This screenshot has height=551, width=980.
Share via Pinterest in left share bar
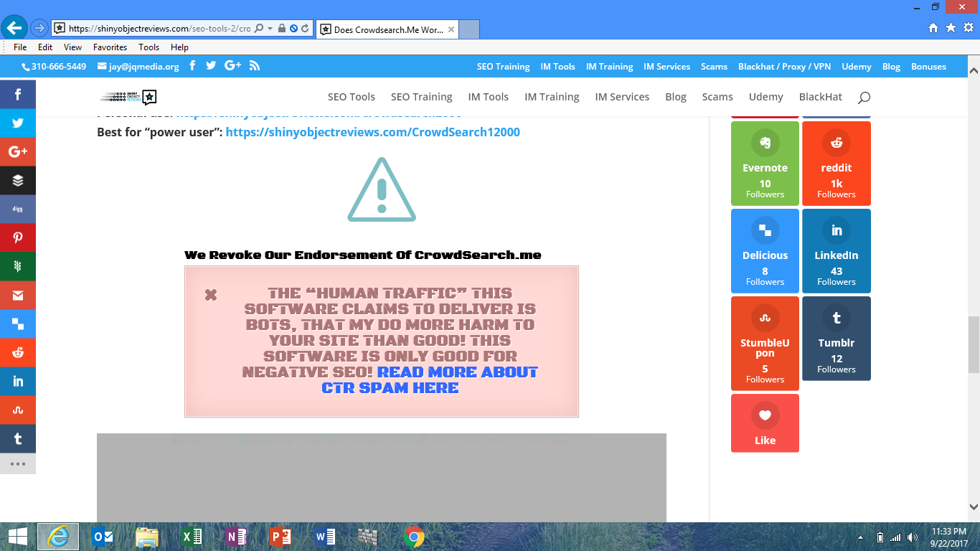[x=18, y=238]
